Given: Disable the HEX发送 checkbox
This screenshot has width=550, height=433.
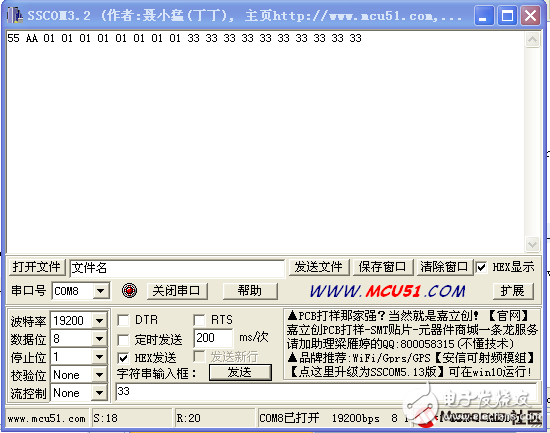Looking at the screenshot, I should [x=123, y=358].
